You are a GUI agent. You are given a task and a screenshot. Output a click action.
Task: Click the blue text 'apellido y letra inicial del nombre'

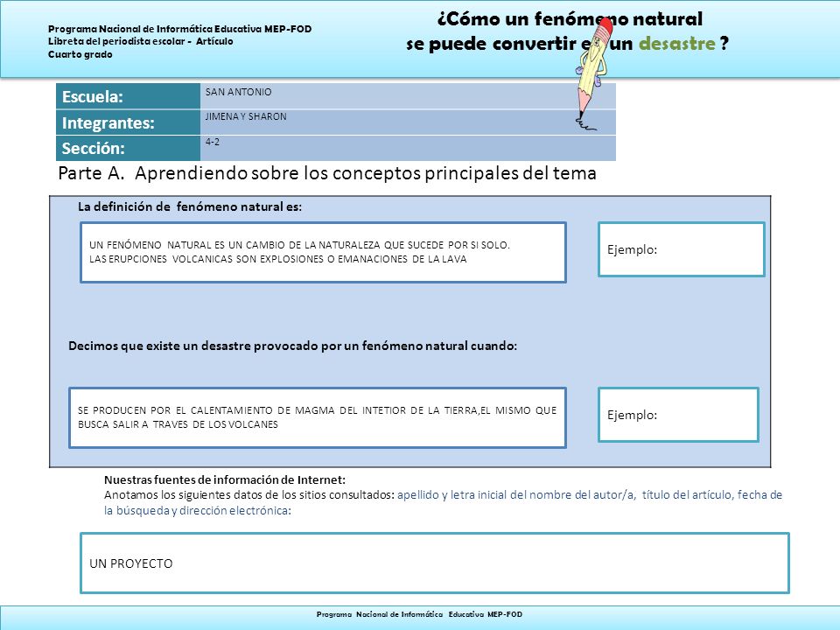coord(484,494)
